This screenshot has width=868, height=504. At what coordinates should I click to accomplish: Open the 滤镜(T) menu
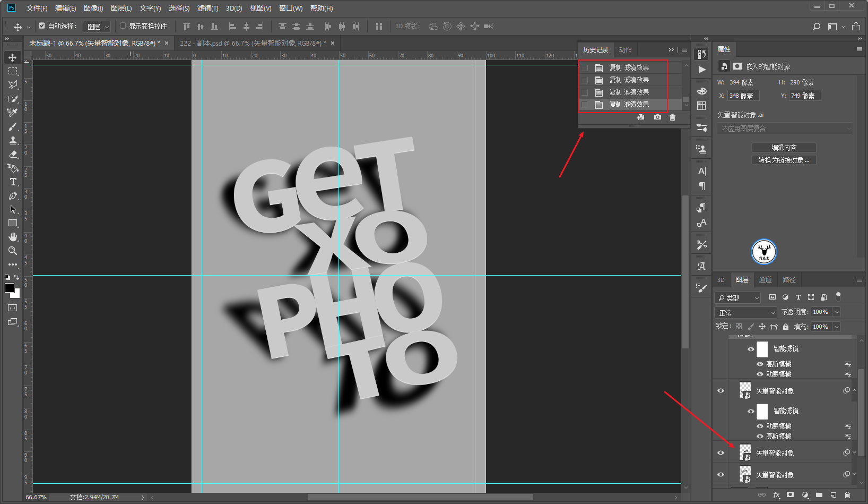pos(207,8)
